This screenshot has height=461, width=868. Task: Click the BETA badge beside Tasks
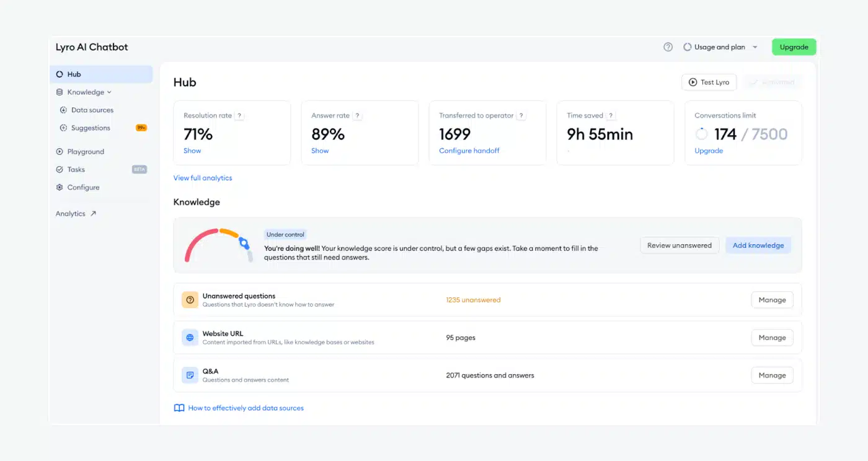[x=139, y=170]
